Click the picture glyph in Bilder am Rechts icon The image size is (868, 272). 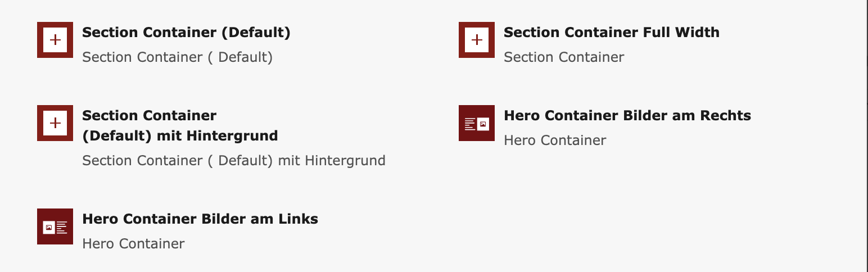(482, 124)
